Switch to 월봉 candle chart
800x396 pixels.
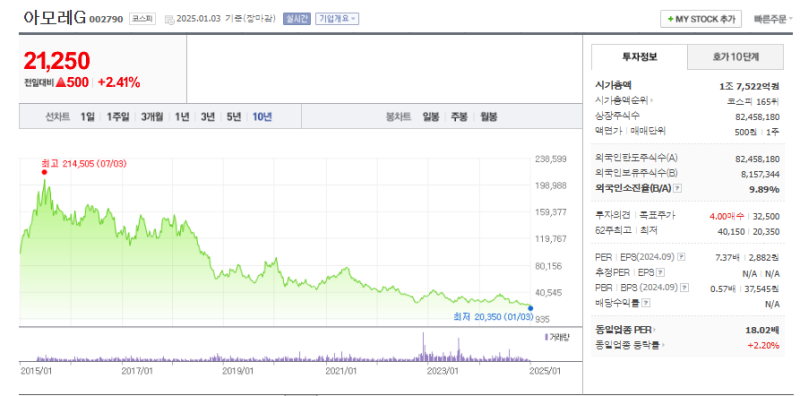coord(488,116)
